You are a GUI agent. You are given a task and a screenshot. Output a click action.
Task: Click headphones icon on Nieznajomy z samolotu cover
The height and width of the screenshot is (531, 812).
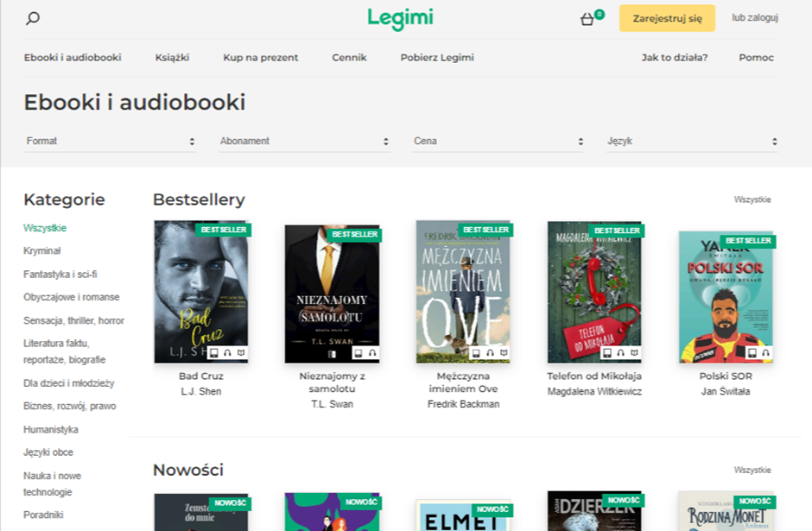pyautogui.click(x=371, y=353)
